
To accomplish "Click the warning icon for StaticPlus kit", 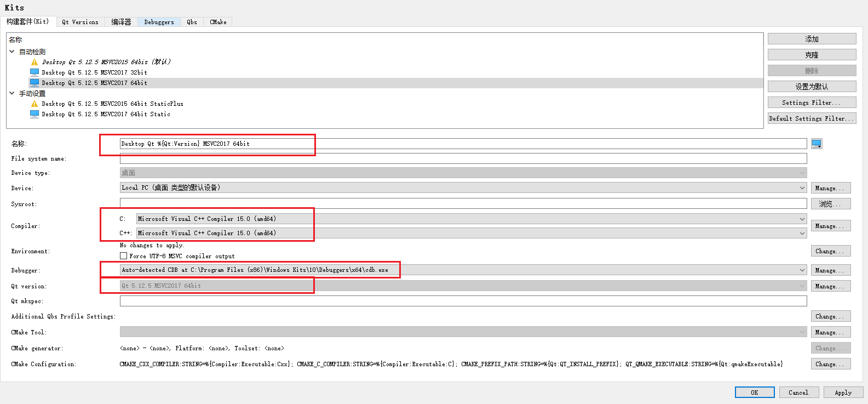I will click(x=35, y=104).
